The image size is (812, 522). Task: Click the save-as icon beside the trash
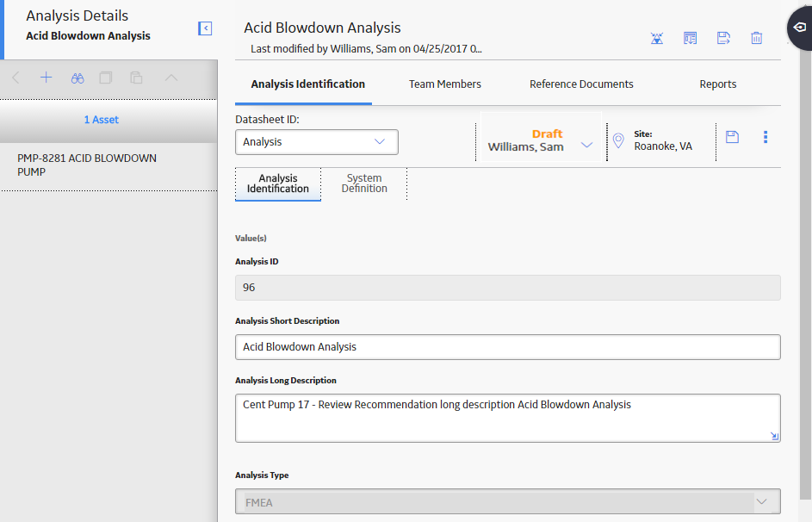(x=723, y=38)
